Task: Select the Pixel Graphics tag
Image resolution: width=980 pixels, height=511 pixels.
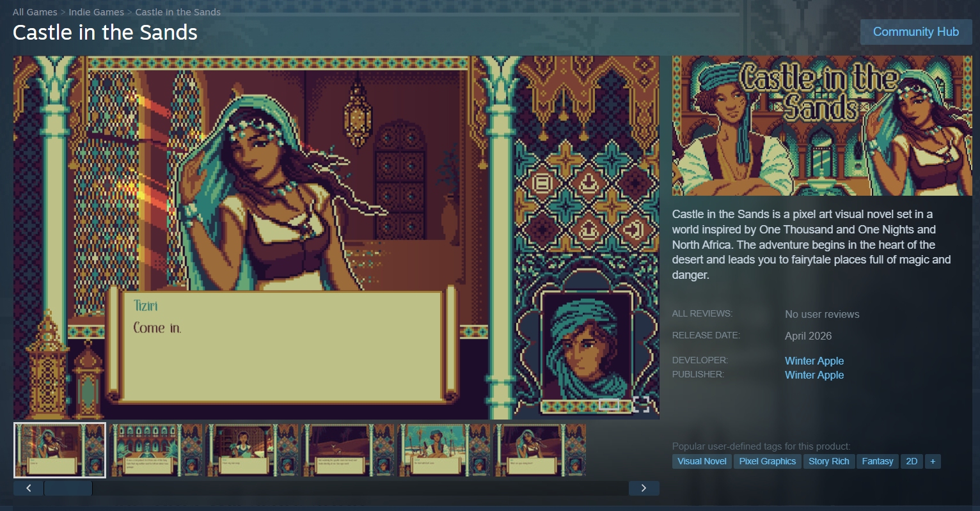Action: [x=767, y=461]
